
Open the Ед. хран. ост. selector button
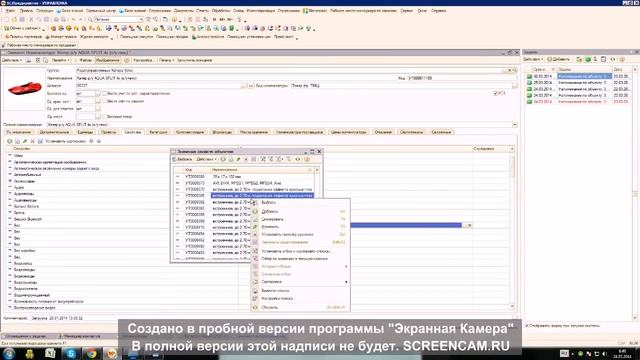click(98, 101)
